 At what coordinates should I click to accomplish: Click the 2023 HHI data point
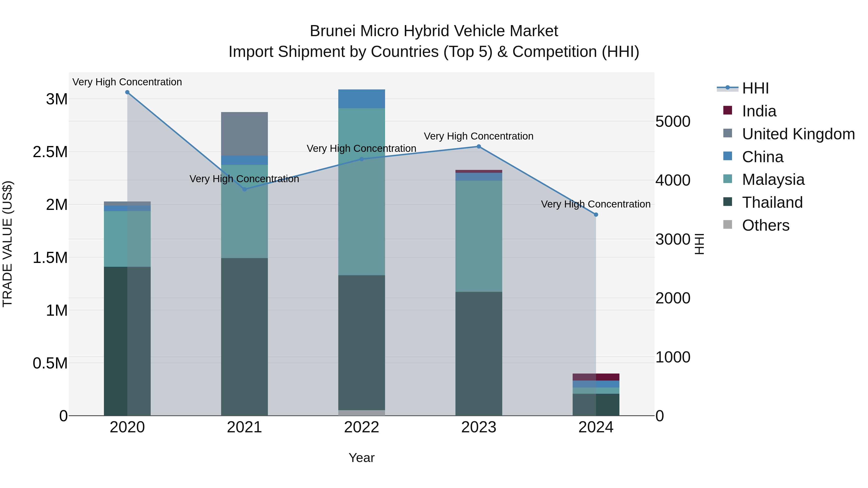(479, 147)
